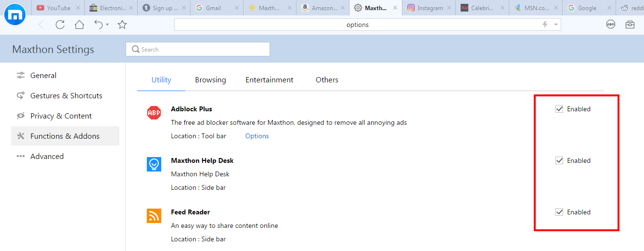The width and height of the screenshot is (644, 251).
Task: Click the Maxthon Help Desk title
Action: [x=202, y=160]
